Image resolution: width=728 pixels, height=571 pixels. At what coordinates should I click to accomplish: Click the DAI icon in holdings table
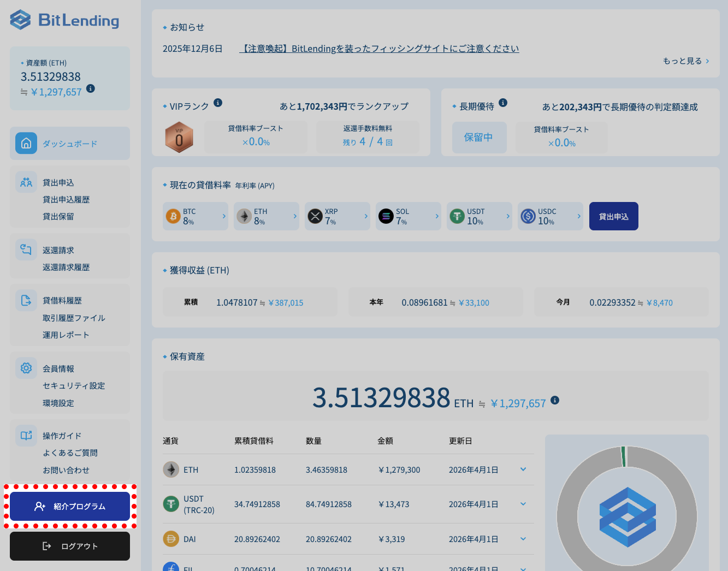(171, 539)
